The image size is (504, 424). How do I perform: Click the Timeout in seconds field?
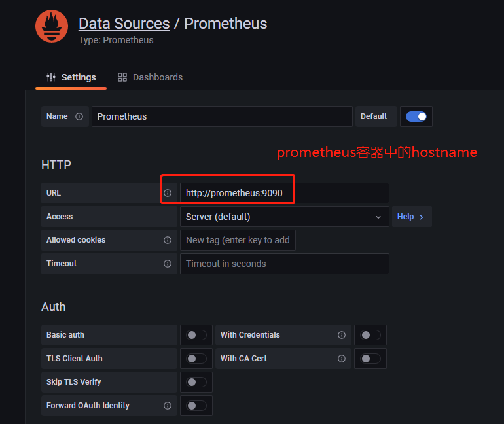point(284,264)
